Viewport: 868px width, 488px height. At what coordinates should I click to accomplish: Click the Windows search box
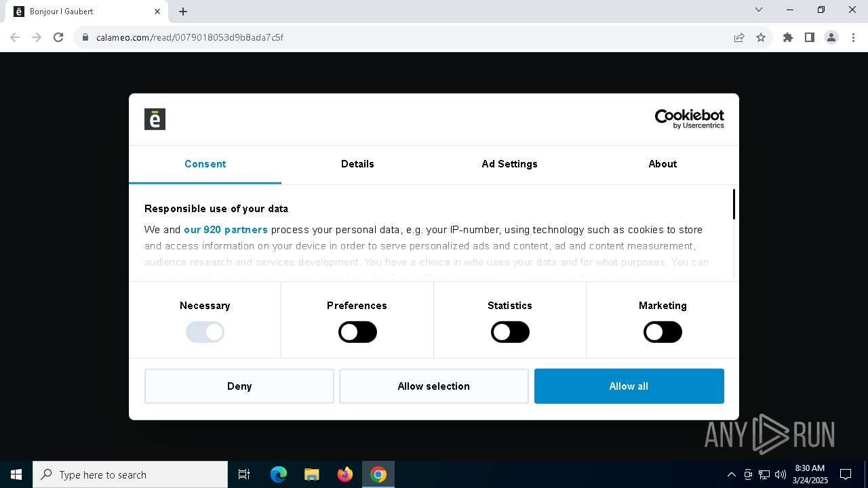[x=130, y=474]
